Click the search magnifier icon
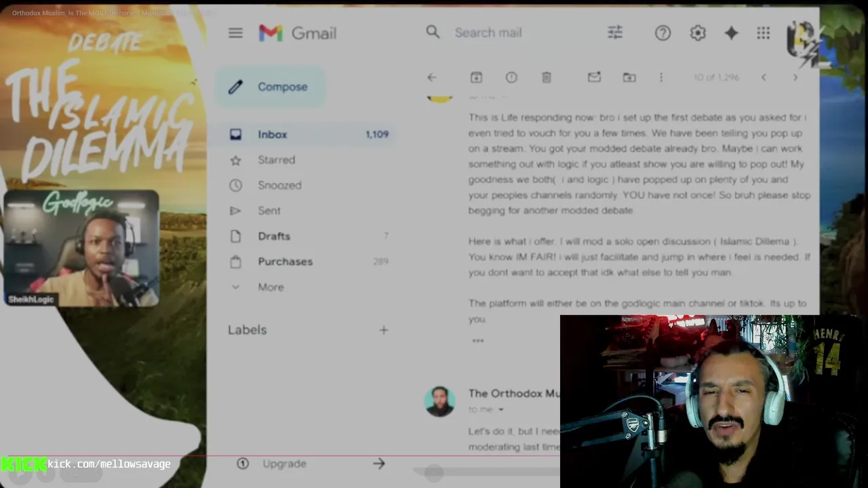Screen dimensions: 868x488 click(x=433, y=32)
